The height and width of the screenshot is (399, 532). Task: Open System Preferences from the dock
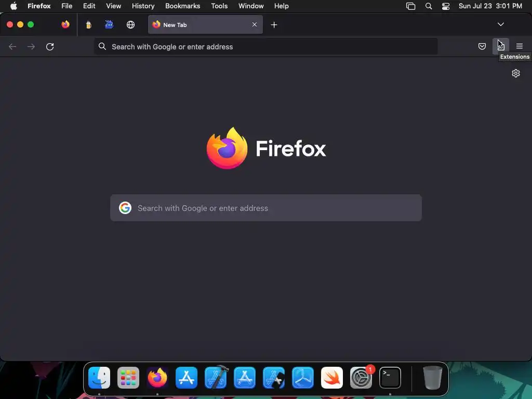[x=361, y=377]
